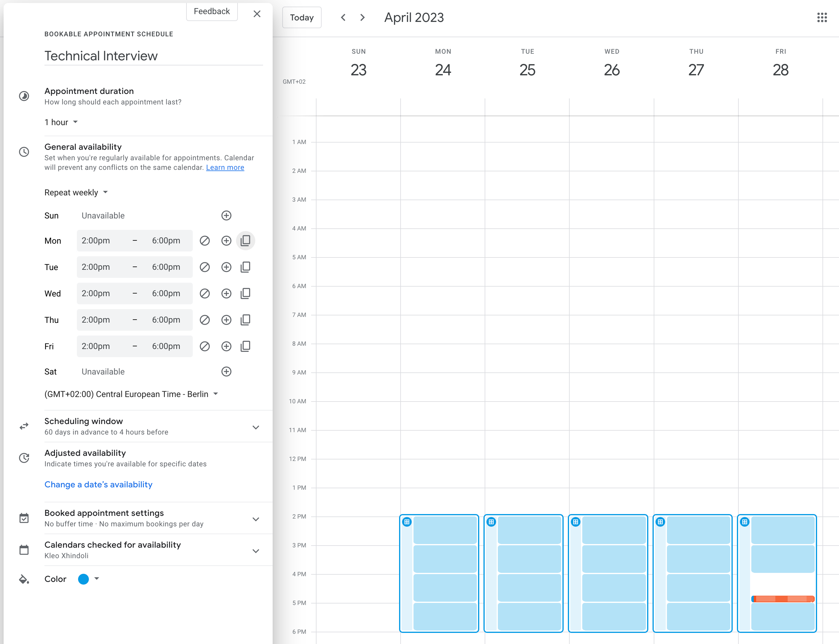The height and width of the screenshot is (644, 839).
Task: Click the copy schedule icon for Thursday
Action: (x=246, y=319)
